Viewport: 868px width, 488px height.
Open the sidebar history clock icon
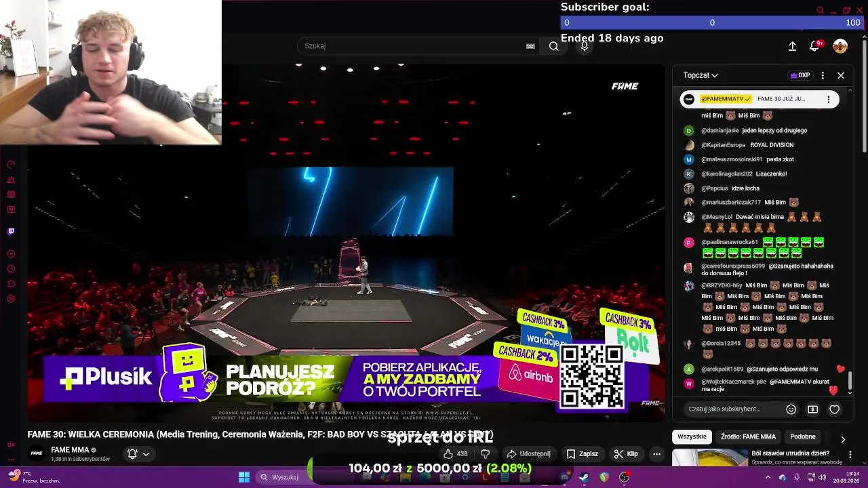point(11,268)
